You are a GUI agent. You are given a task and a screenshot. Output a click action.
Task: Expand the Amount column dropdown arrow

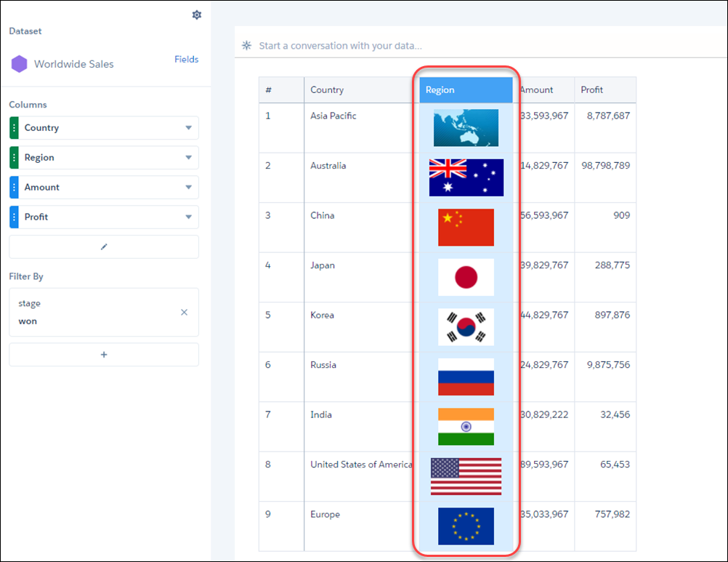[x=188, y=187]
